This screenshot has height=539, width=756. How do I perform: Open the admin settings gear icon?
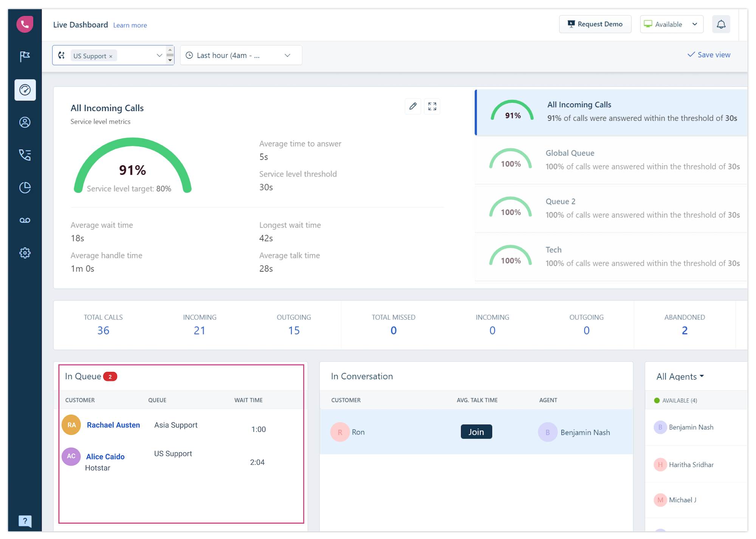tap(25, 253)
